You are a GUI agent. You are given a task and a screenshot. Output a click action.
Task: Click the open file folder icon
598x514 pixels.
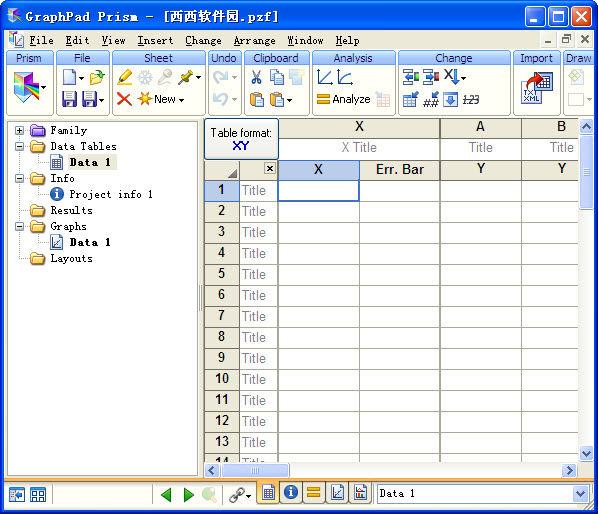(97, 77)
